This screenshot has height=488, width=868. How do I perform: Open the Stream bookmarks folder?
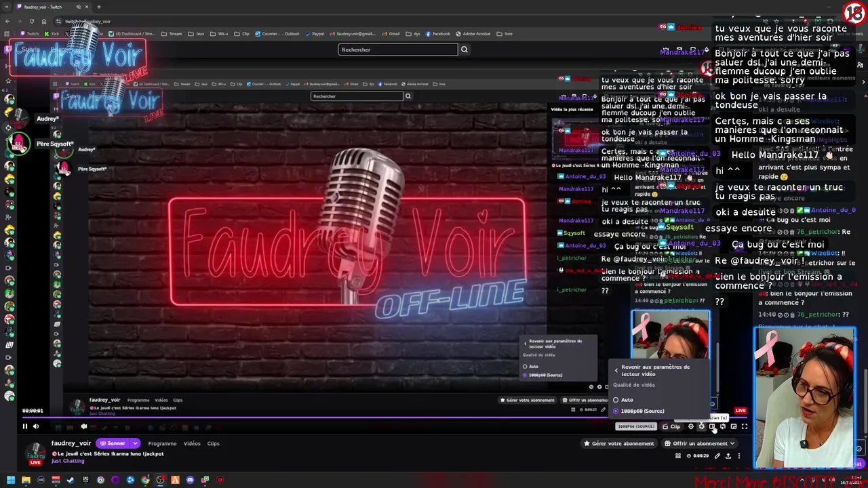pyautogui.click(x=172, y=34)
